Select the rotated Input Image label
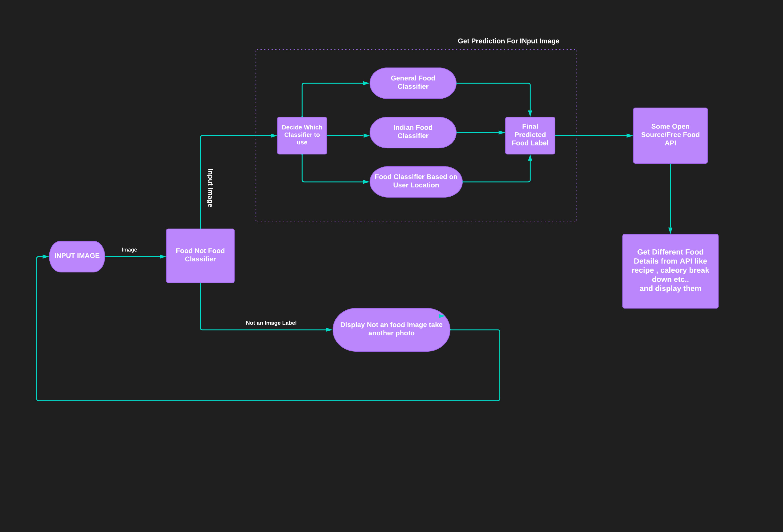This screenshot has width=783, height=532. click(x=210, y=188)
